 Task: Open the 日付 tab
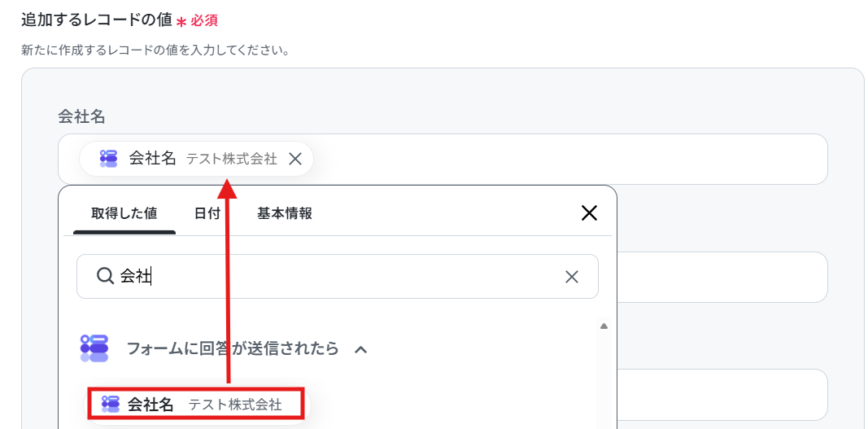click(x=207, y=213)
